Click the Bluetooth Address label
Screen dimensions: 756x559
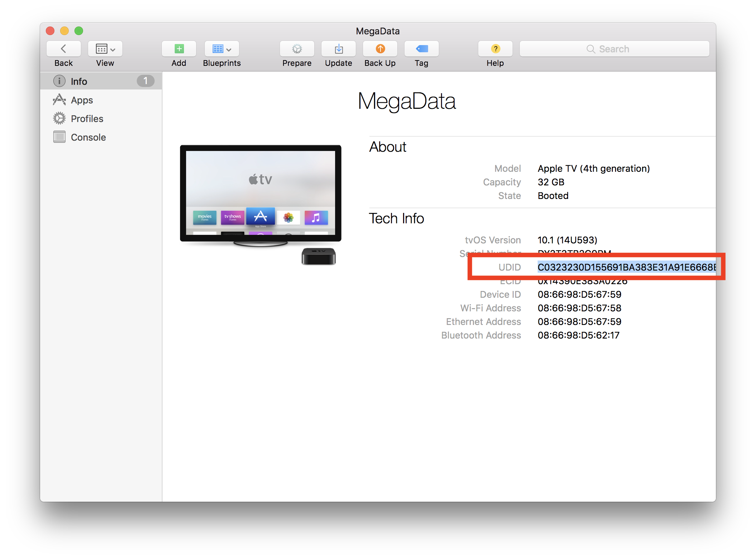coord(481,335)
